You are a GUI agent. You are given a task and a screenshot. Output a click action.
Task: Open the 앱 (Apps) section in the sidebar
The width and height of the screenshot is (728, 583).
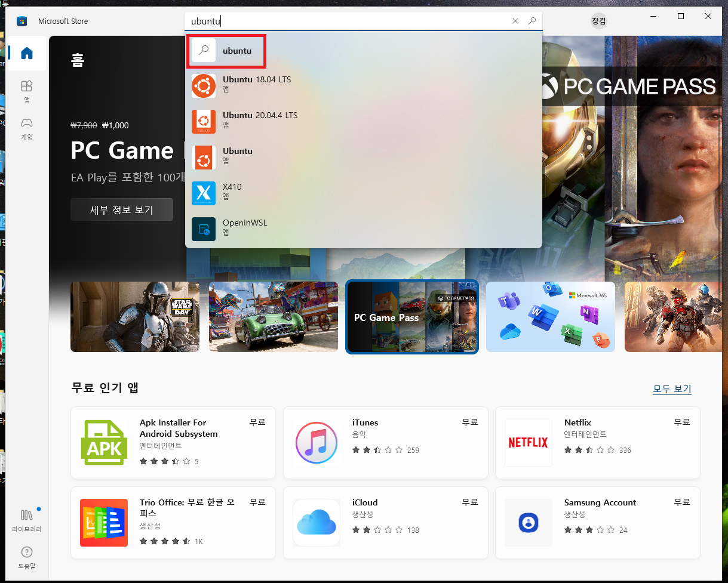(27, 92)
